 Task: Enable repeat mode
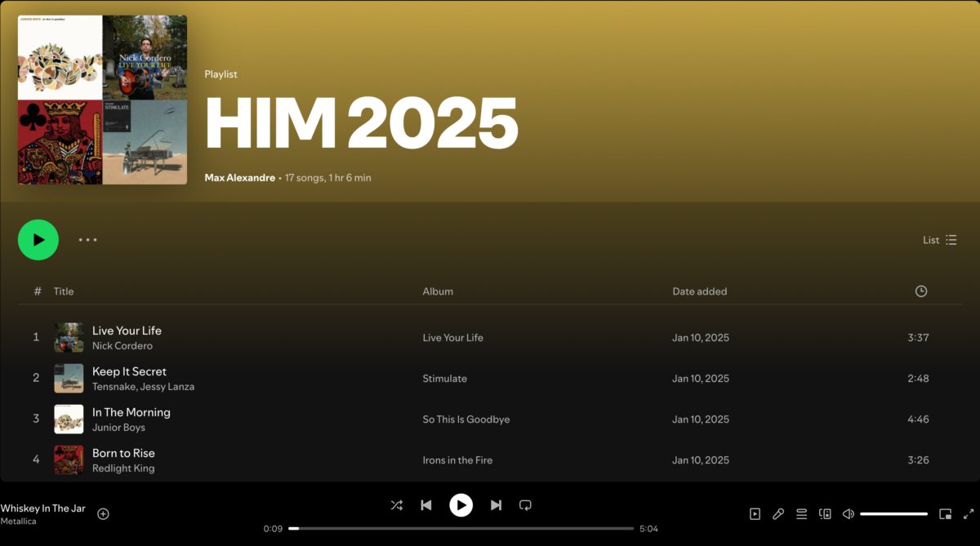coord(525,505)
